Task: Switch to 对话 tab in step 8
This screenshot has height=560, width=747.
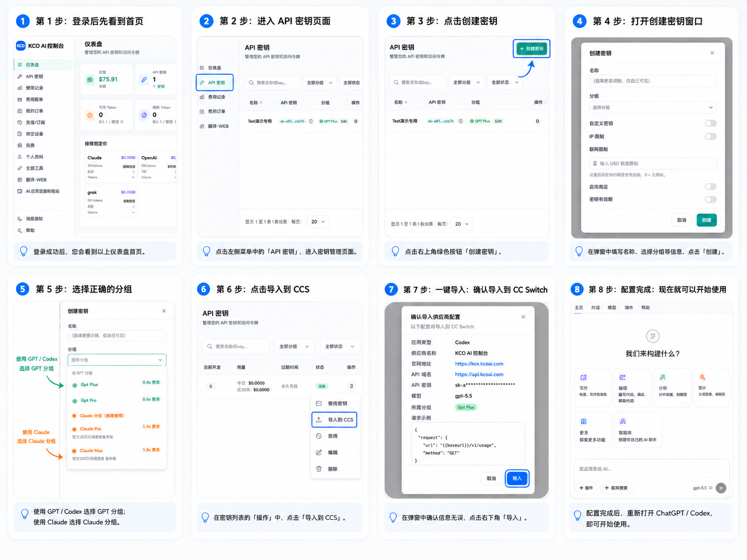Action: pyautogui.click(x=595, y=307)
